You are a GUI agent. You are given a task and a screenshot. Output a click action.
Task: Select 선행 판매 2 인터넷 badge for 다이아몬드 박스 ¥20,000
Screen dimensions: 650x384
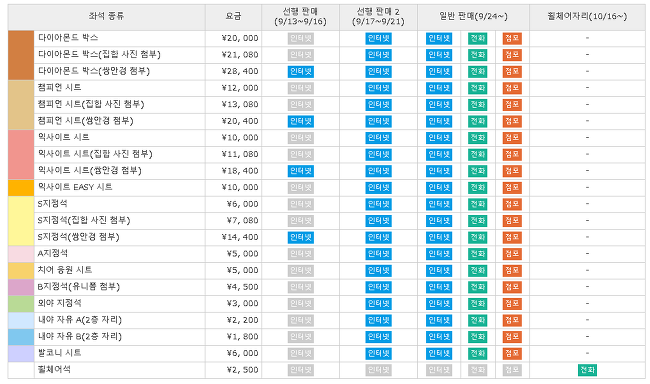[x=378, y=38]
